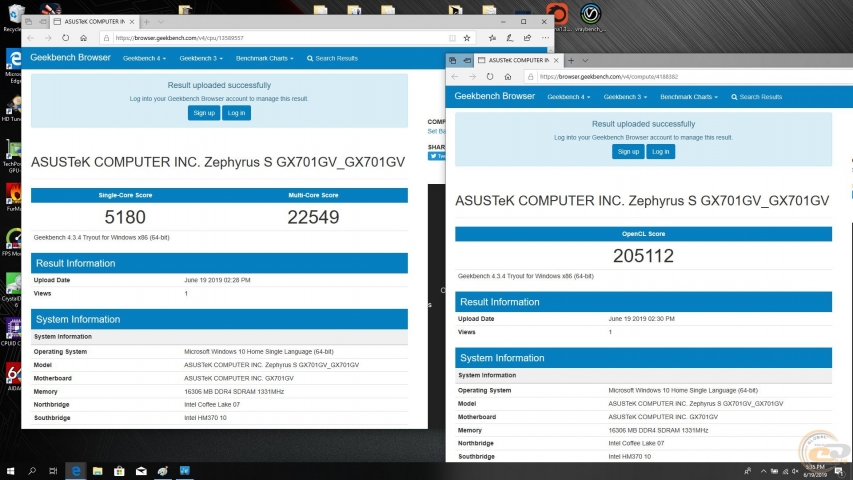The image size is (853, 480).
Task: Select CPUID CPU-Z desktop shortcut
Action: click(x=13, y=332)
